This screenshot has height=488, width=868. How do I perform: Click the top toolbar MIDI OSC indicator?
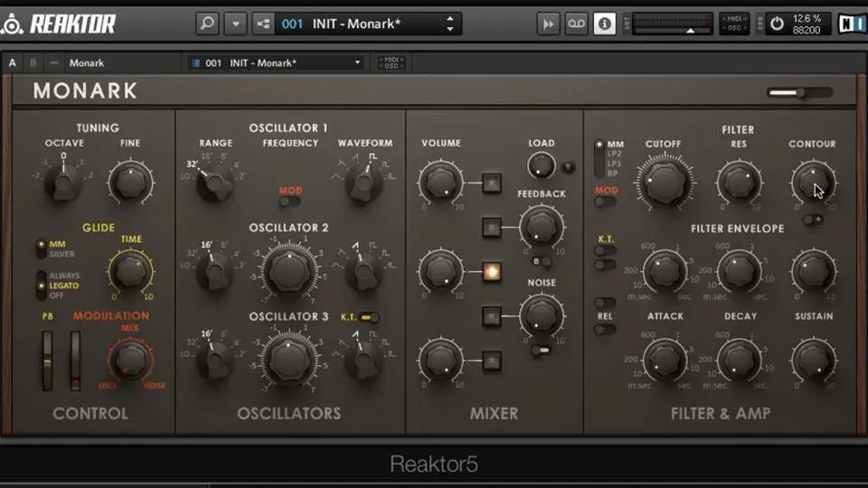point(734,23)
